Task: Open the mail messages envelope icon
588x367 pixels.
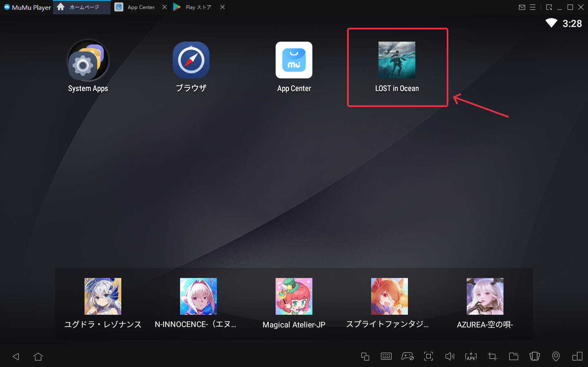Action: pos(522,7)
